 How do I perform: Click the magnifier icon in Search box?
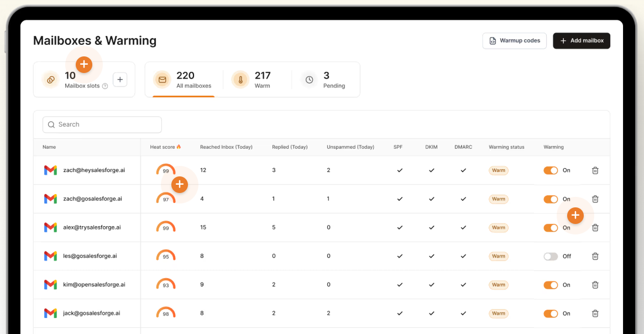pyautogui.click(x=51, y=124)
